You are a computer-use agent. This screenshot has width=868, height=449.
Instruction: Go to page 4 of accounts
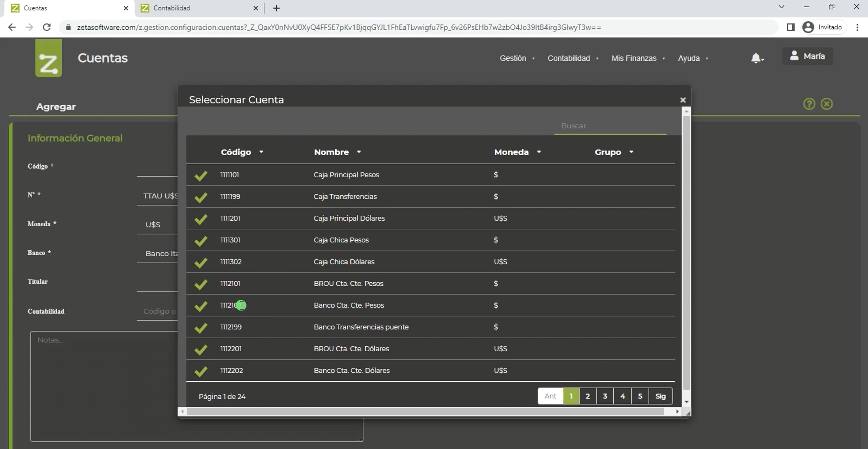(x=623, y=396)
